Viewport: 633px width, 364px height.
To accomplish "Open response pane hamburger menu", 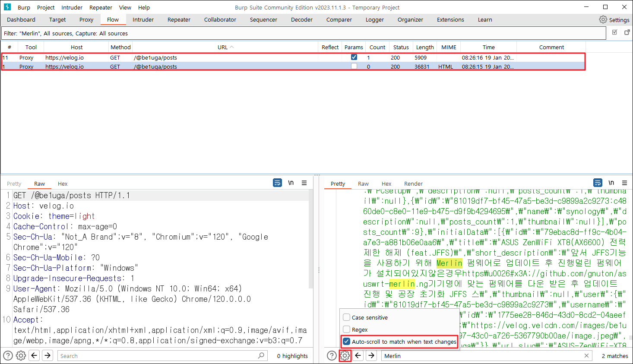I will point(625,183).
